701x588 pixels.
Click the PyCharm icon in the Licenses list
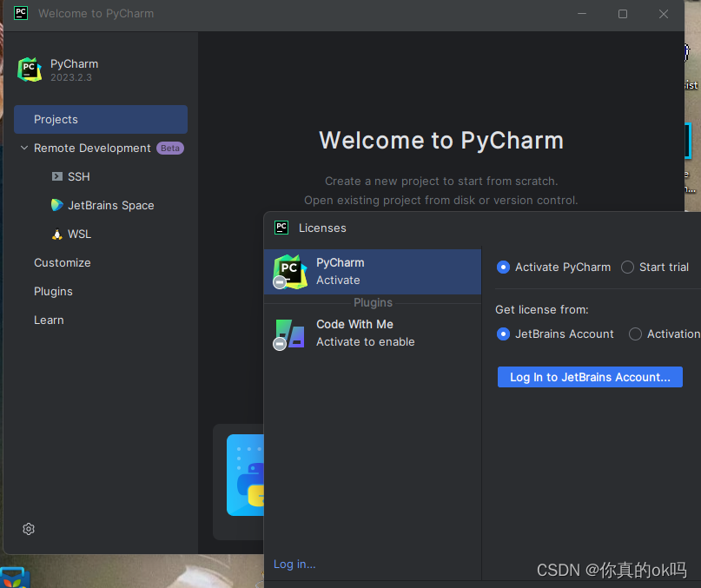tap(289, 271)
